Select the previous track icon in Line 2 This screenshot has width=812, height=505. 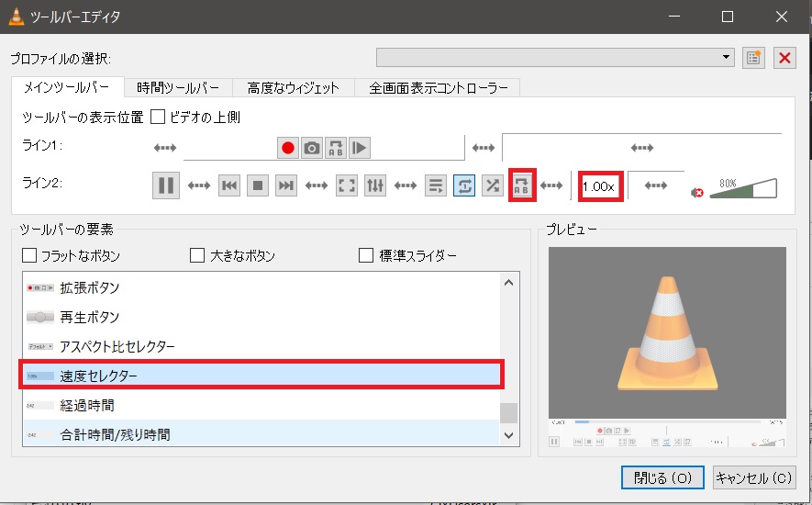229,185
